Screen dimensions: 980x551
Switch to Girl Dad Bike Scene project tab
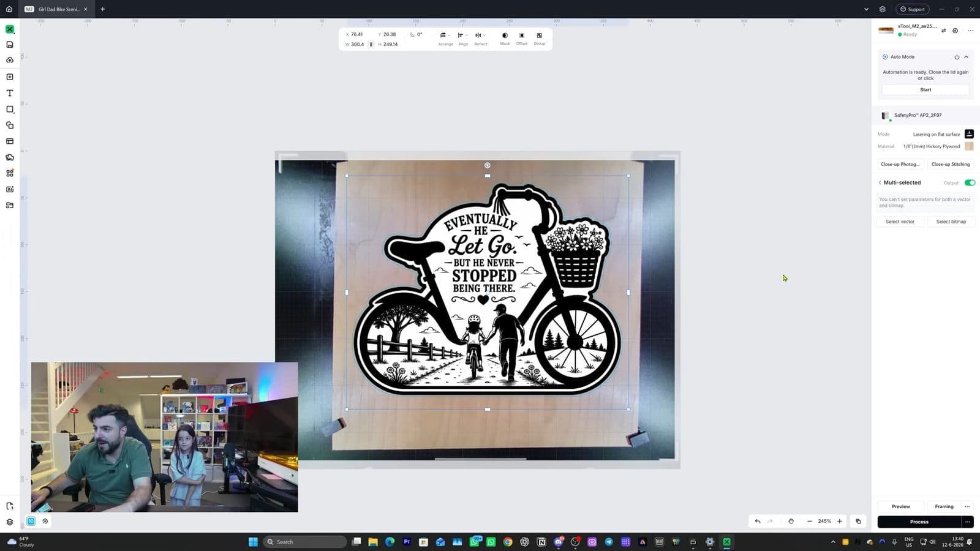pos(57,9)
